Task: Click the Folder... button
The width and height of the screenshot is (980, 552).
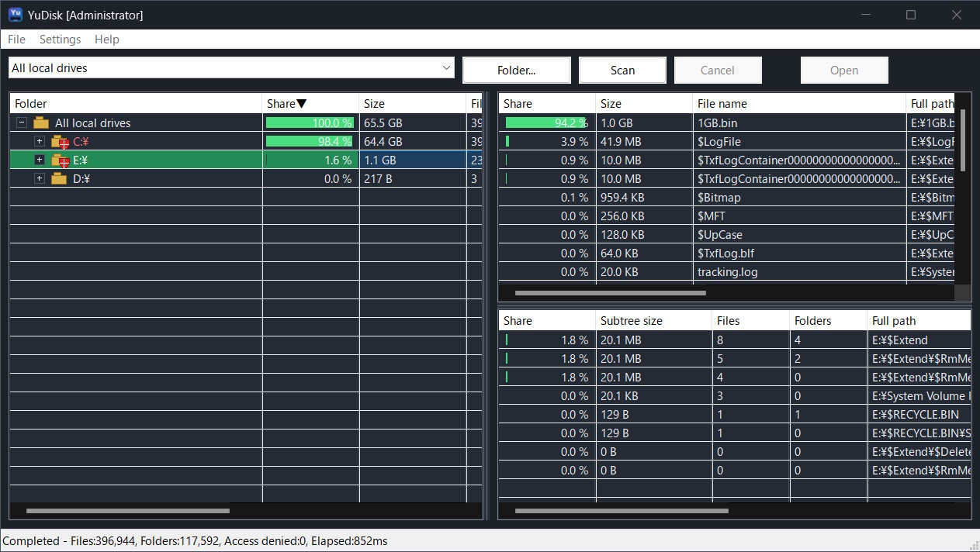Action: click(x=517, y=70)
